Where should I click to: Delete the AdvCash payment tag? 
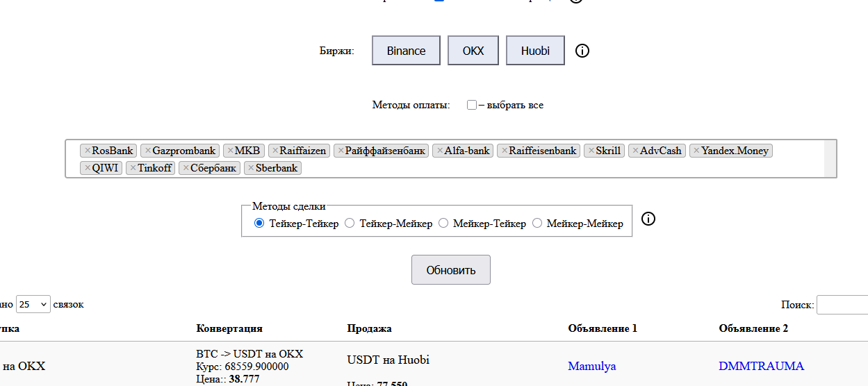635,151
